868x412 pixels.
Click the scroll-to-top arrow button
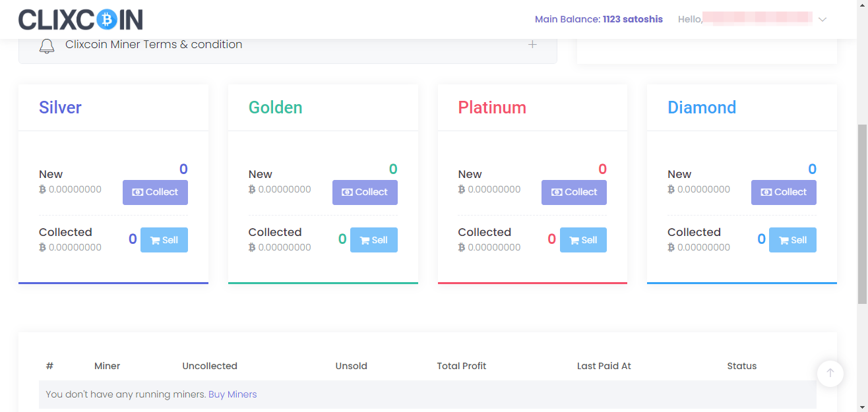point(830,373)
